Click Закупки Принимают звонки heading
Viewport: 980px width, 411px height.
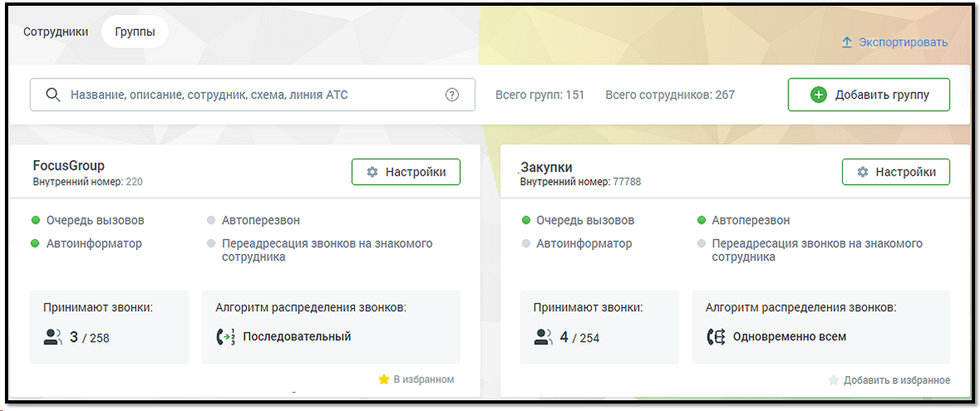tap(588, 307)
